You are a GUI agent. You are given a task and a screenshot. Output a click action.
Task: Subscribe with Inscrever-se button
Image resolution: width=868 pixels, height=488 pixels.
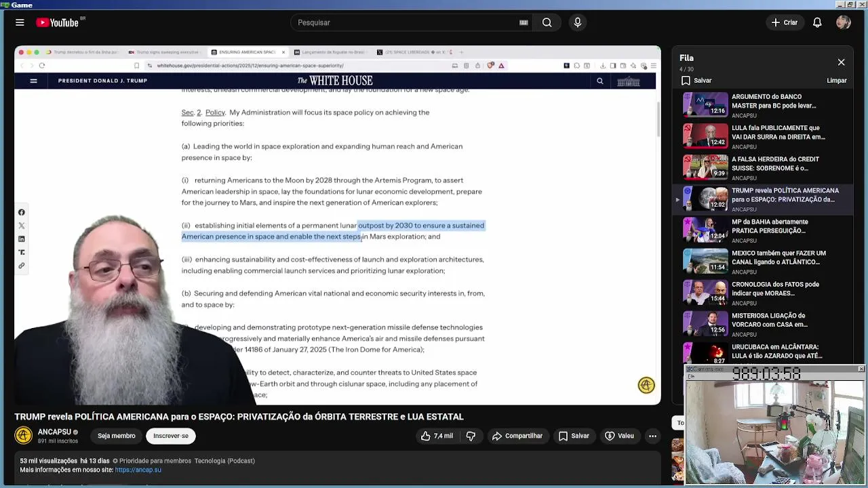pyautogui.click(x=171, y=436)
